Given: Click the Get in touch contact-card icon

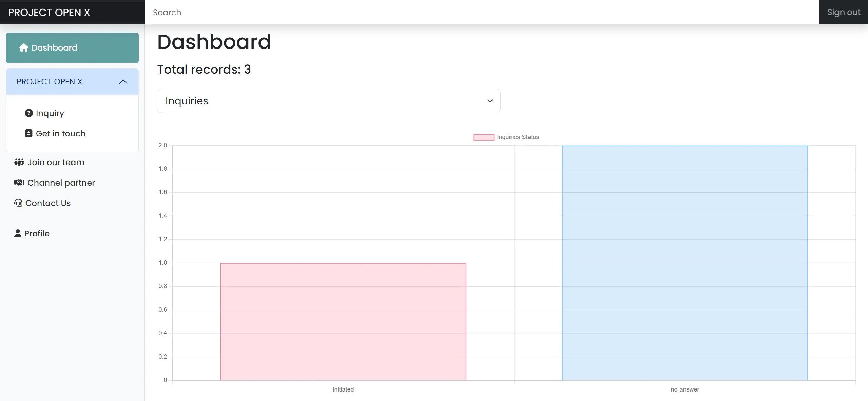Looking at the screenshot, I should [29, 133].
